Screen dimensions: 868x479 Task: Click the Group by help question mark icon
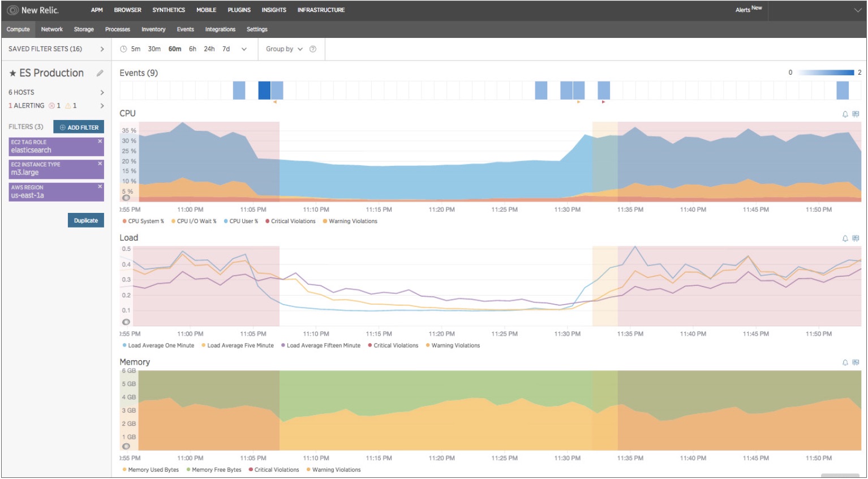(313, 49)
